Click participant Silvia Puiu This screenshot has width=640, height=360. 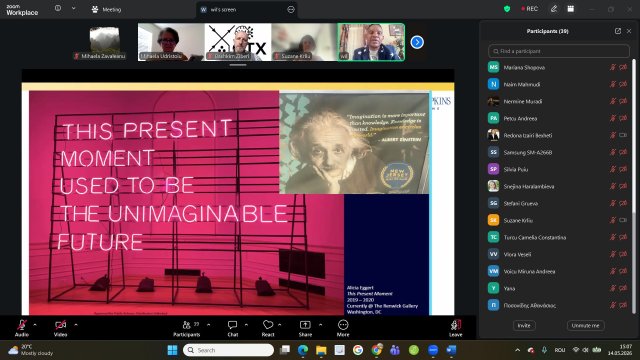[558, 169]
